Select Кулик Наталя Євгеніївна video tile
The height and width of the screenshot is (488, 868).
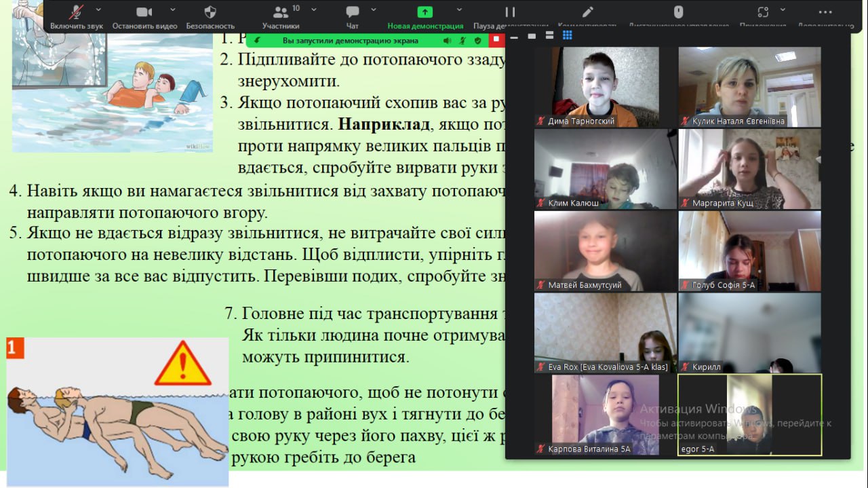749,87
